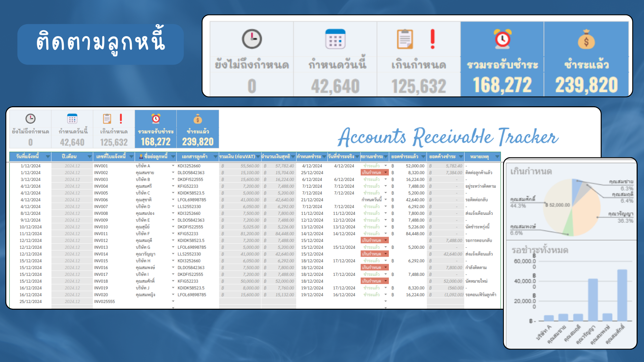This screenshot has width=644, height=362.
Task: Open the filter on ยอดชำระแล้ว column
Action: pos(423,157)
